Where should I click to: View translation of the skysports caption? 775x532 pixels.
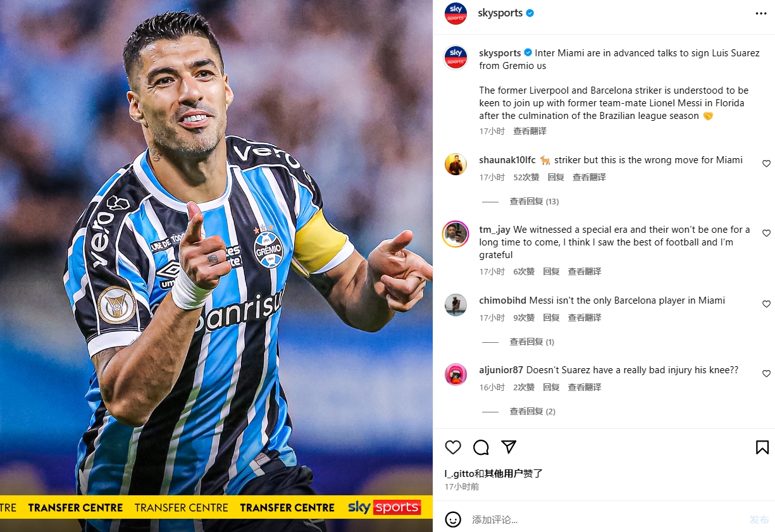530,131
